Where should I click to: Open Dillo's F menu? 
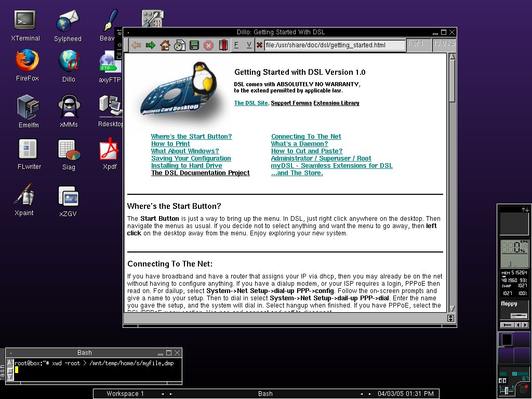point(236,45)
